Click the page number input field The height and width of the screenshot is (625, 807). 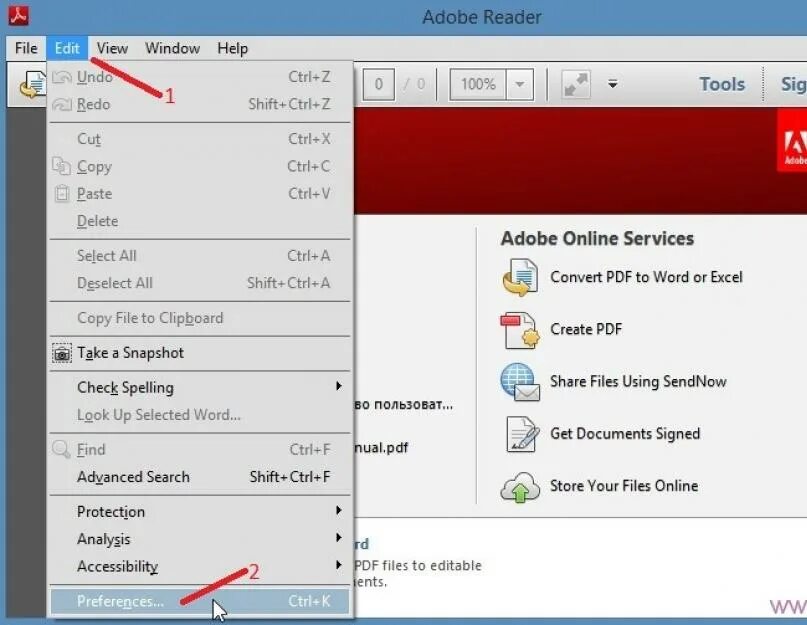[x=379, y=84]
